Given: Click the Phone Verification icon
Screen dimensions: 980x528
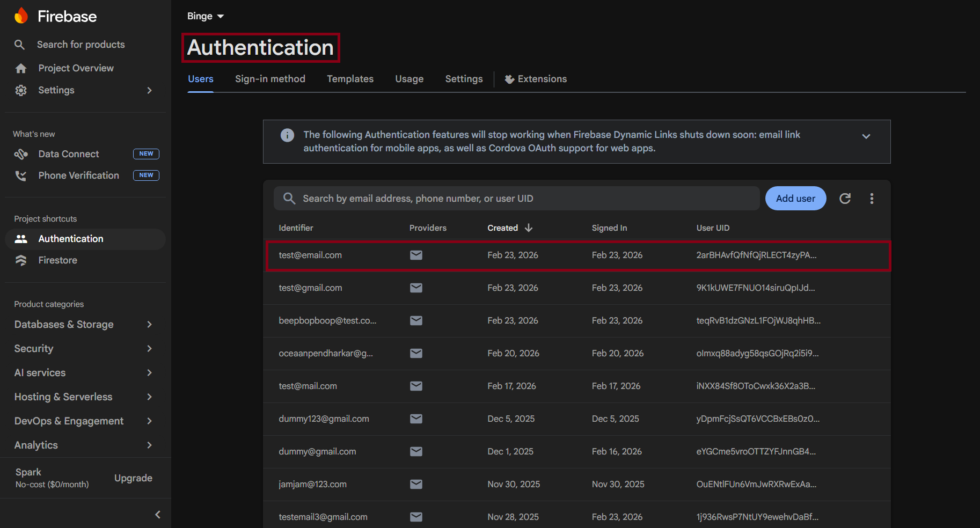Looking at the screenshot, I should [20, 175].
